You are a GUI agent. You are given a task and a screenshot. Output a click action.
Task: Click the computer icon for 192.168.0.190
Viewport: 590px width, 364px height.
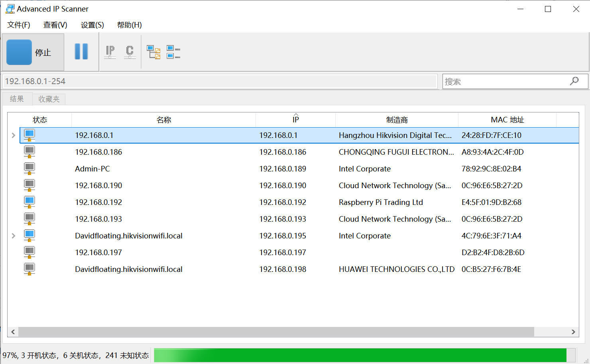coord(29,185)
